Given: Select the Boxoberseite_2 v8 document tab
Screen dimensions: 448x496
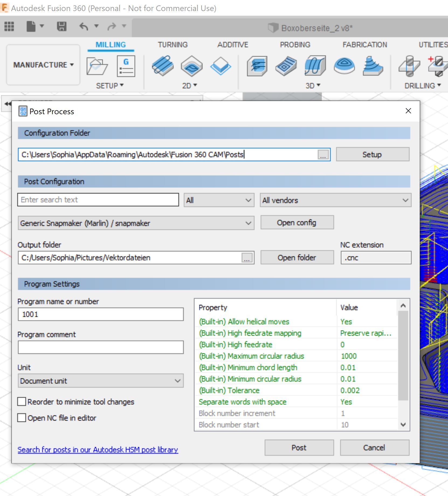Looking at the screenshot, I should click(311, 28).
